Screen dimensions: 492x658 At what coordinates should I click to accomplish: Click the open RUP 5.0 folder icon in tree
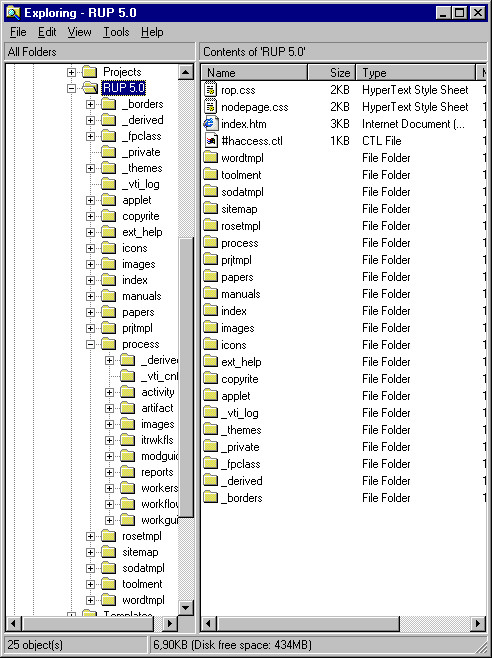point(90,88)
